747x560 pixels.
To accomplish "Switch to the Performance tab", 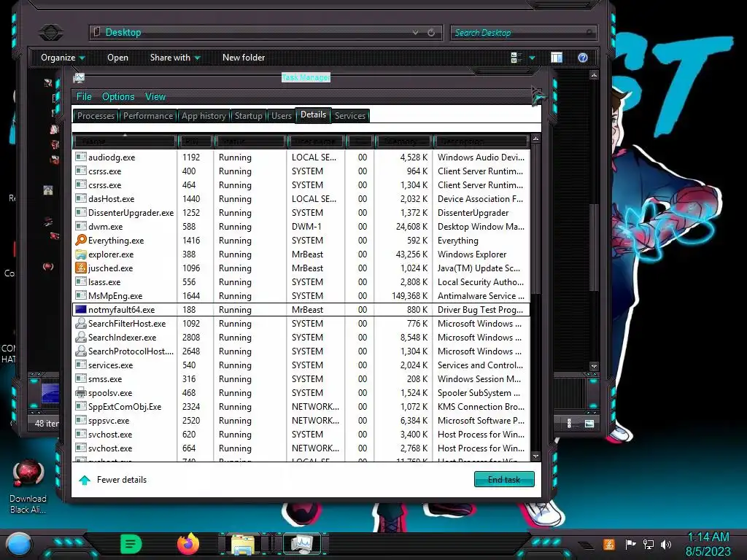I will 148,116.
